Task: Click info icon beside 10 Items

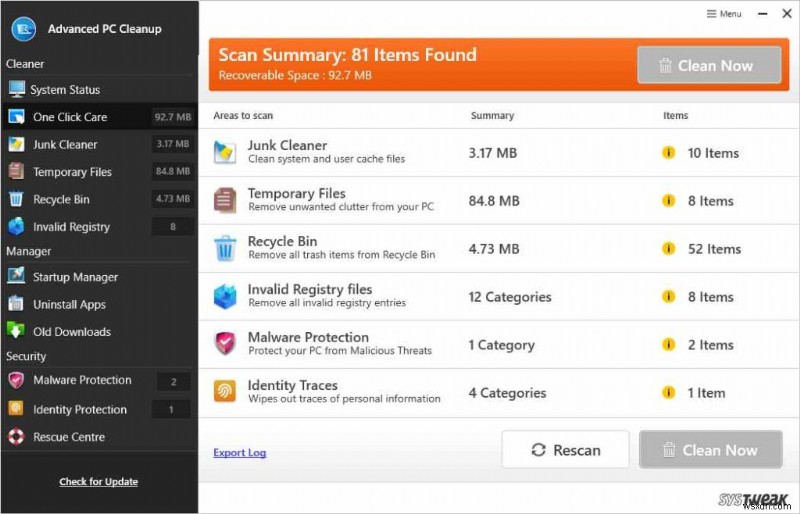Action: pos(668,153)
